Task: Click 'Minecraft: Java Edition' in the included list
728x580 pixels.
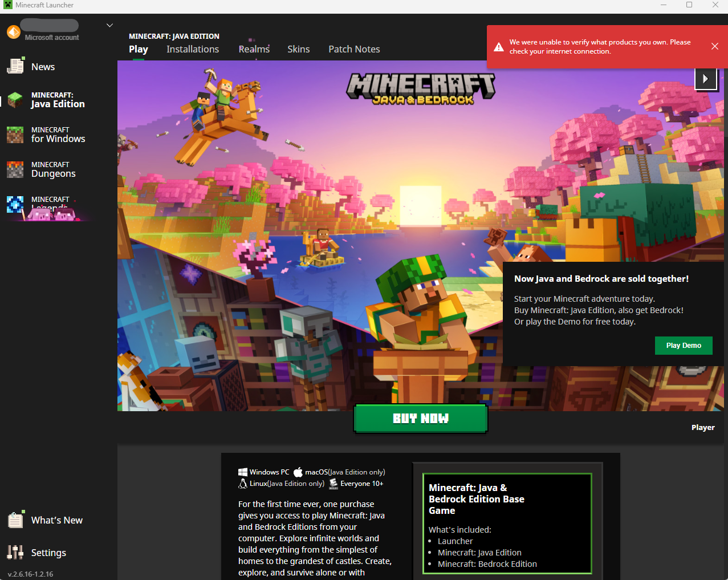Action: tap(479, 553)
